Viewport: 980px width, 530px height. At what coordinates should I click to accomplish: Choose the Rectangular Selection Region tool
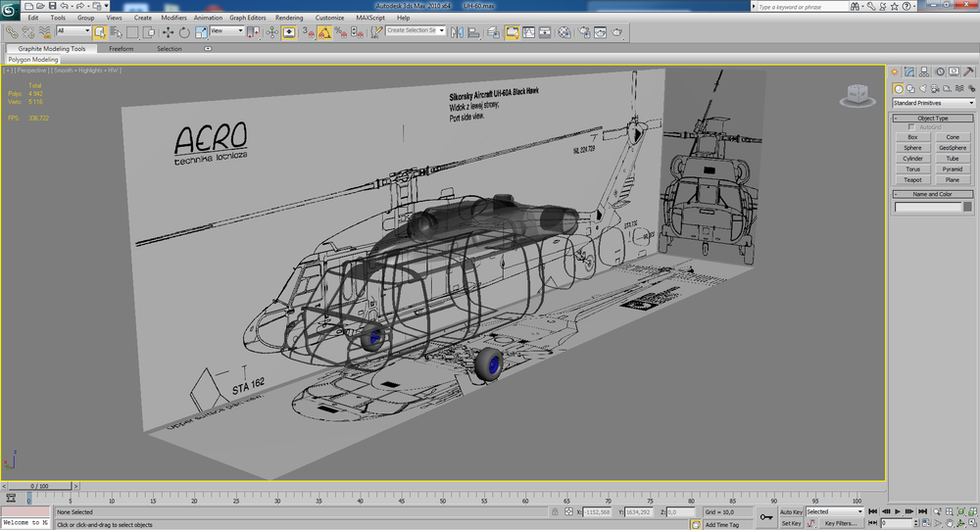click(132, 32)
